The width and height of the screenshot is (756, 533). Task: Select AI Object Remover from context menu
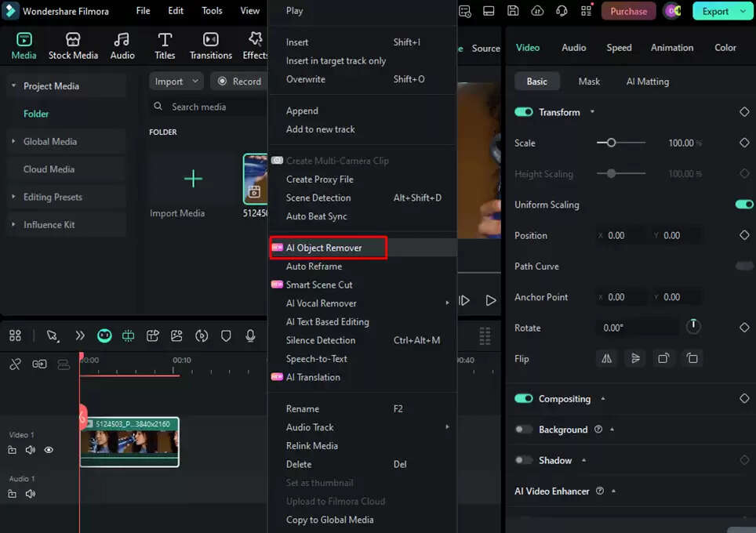pyautogui.click(x=324, y=248)
